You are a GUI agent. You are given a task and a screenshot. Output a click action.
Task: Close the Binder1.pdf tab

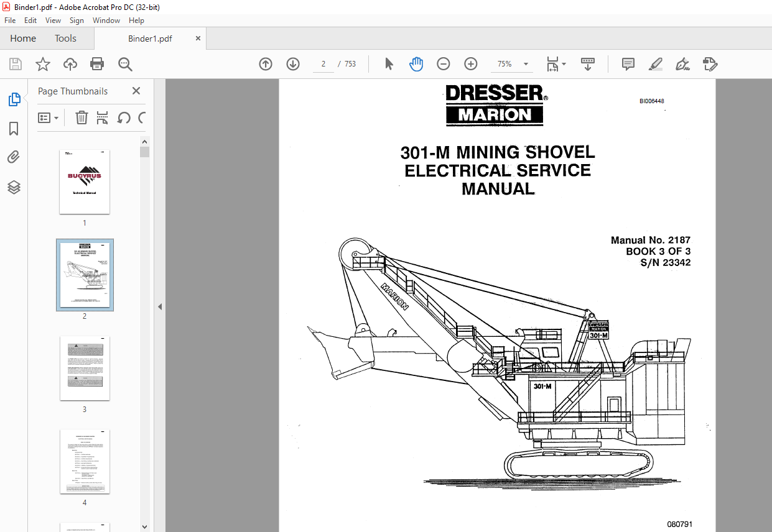(x=198, y=39)
